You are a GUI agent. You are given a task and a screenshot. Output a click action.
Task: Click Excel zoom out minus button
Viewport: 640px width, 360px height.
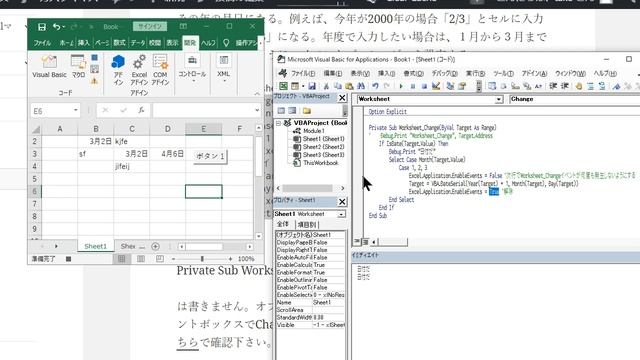[173, 259]
